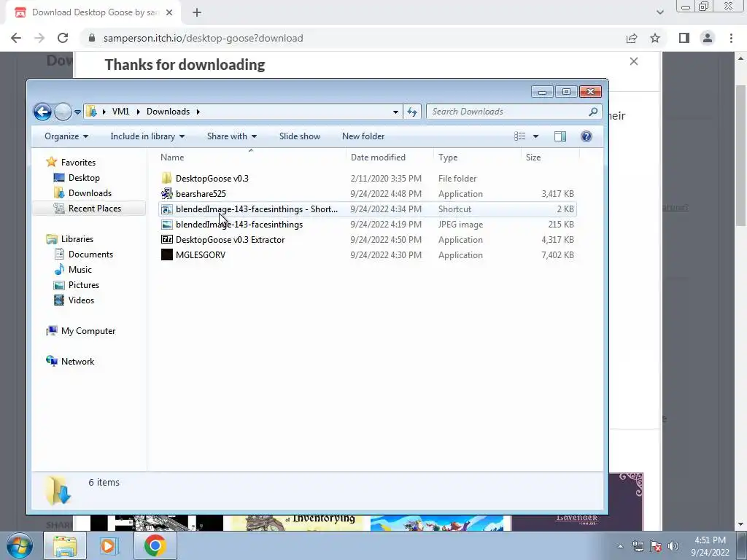This screenshot has height=560, width=747.
Task: Click the change view icon in the Explorer toolbar
Action: point(519,136)
